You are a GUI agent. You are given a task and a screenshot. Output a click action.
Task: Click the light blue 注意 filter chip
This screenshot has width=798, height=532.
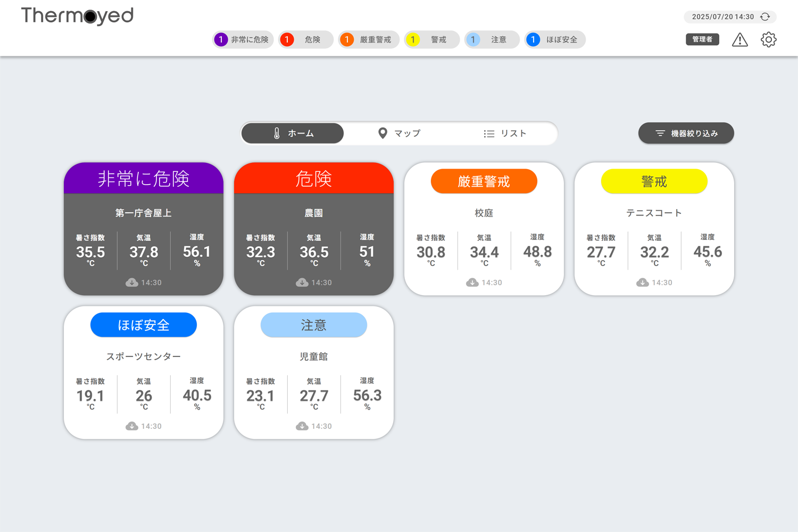pyautogui.click(x=492, y=40)
